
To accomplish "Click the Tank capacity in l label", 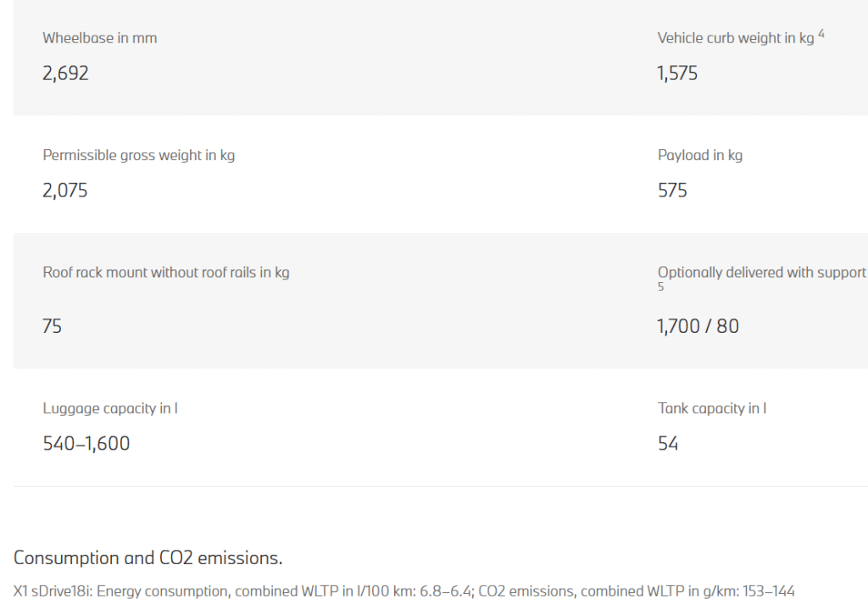I will tap(712, 408).
